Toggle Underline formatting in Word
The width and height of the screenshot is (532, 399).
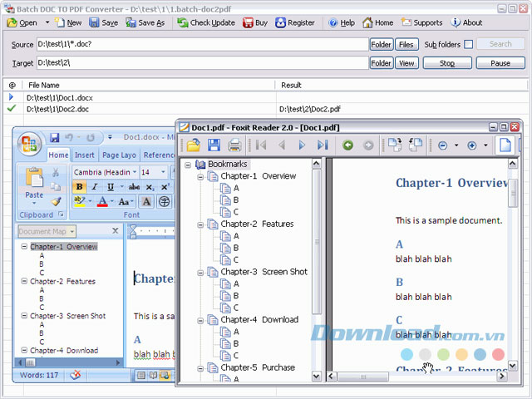tap(111, 186)
